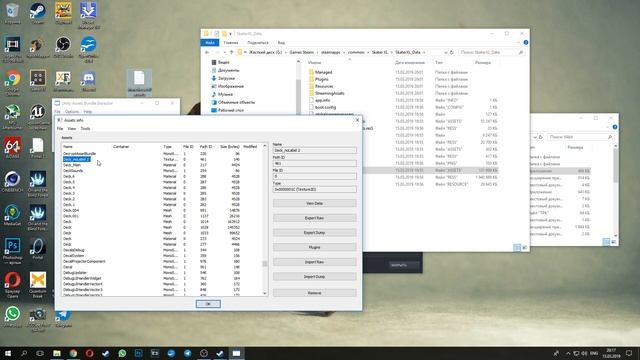Image resolution: width=640 pixels, height=360 pixels.
Task: Expand the Explorer ribbon chevron
Action: pos(519,42)
